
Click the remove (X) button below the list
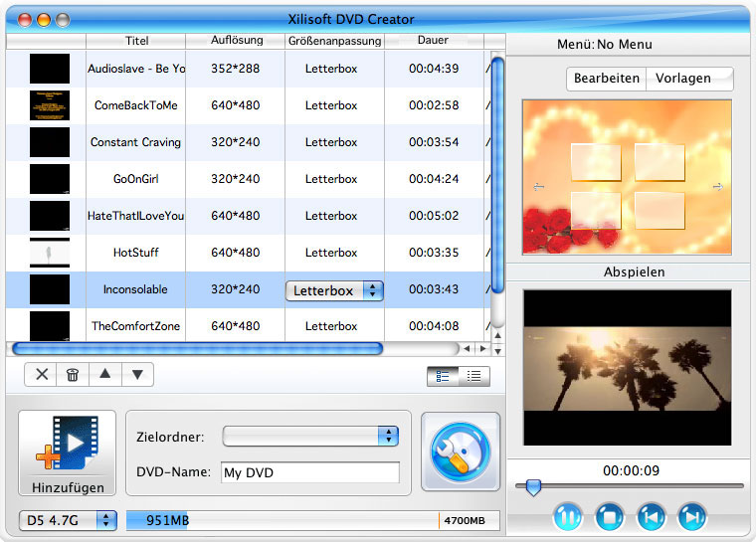point(42,374)
